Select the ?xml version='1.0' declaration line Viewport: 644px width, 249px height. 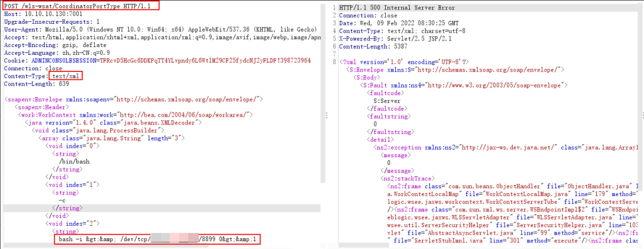click(404, 62)
